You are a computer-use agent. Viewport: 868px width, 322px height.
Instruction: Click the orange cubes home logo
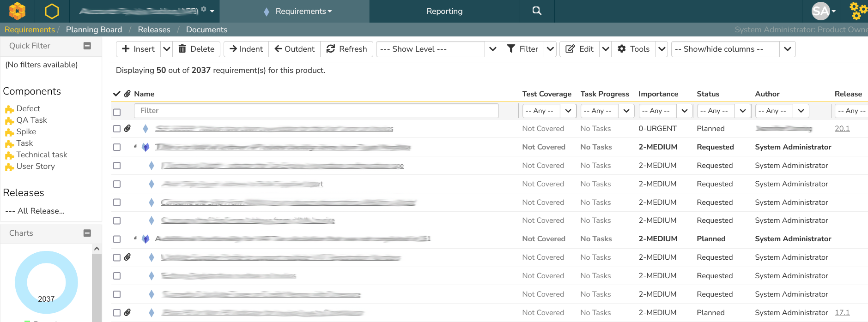pyautogui.click(x=17, y=11)
